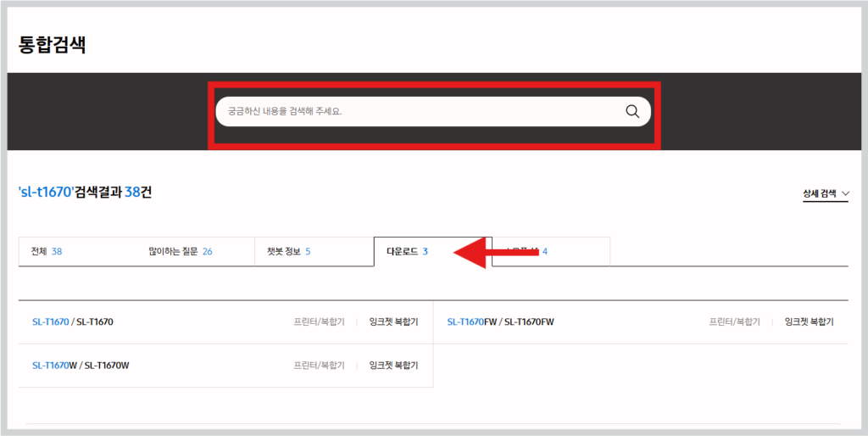The image size is (868, 436).
Task: Click the 'sl-t1670' 검색결과 38건 summary text
Action: point(85,193)
